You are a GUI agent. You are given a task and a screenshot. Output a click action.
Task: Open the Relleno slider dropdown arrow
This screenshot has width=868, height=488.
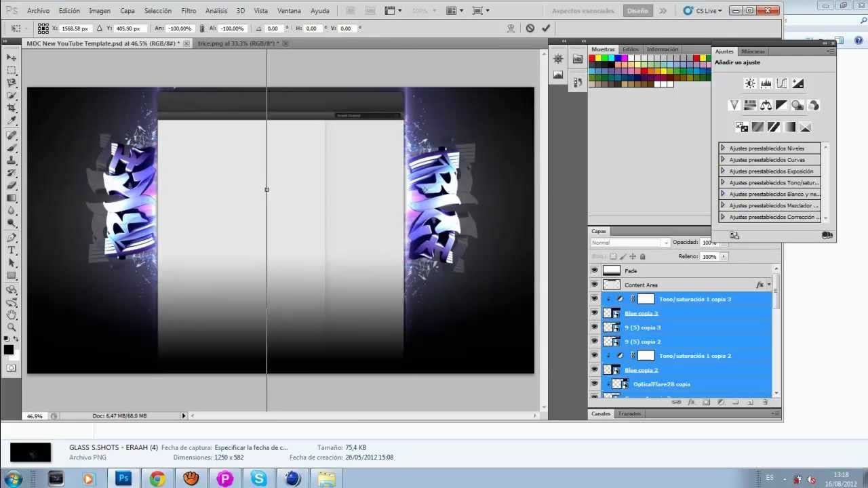pos(724,257)
